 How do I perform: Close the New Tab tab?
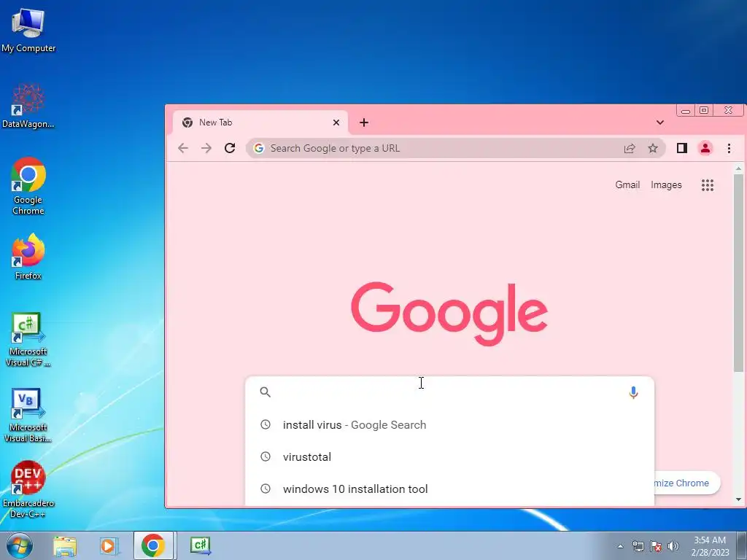(336, 122)
